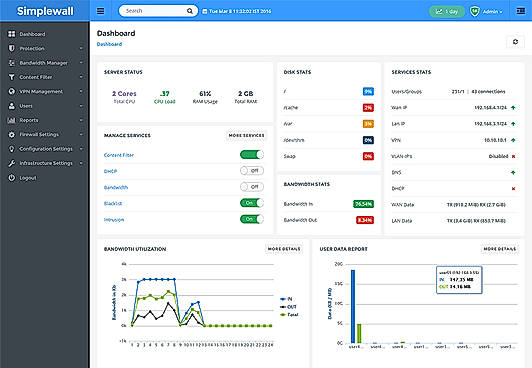Click the Configuration Settings bulb icon
Screen dimensions: 532x368
tap(12, 149)
